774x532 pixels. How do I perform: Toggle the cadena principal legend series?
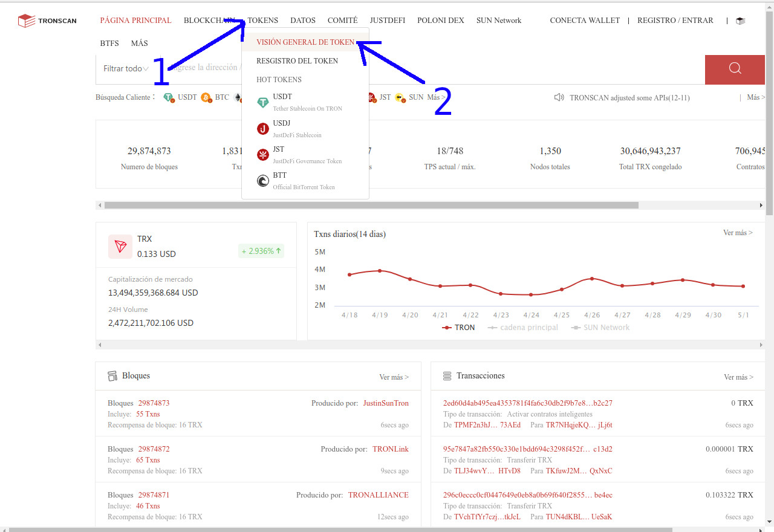tap(523, 328)
